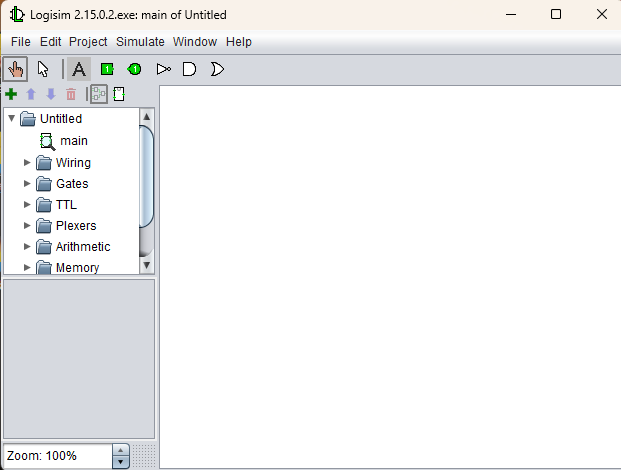Minimize the Logisim window
This screenshot has height=470, width=621.
511,15
